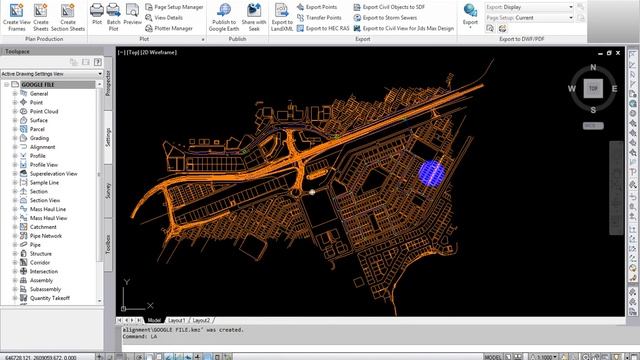Select the Profile View tree item
This screenshot has width=640, height=360.
pos(44,164)
